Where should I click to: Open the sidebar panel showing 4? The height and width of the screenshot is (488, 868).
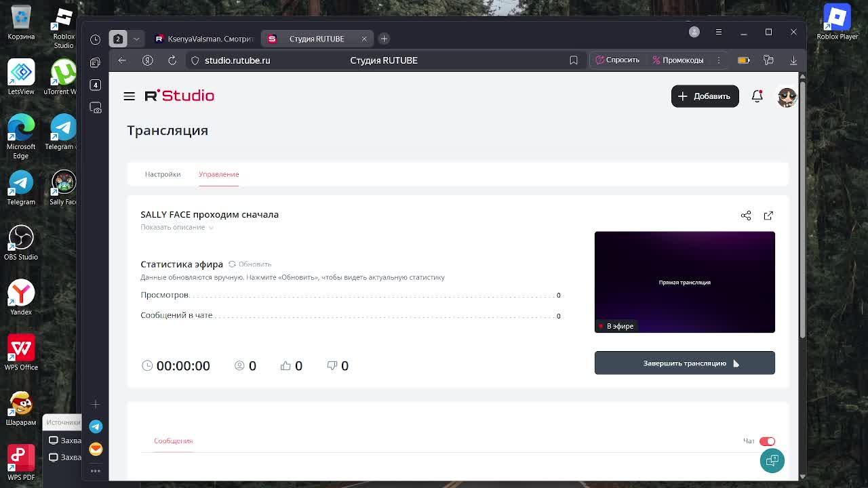click(95, 85)
